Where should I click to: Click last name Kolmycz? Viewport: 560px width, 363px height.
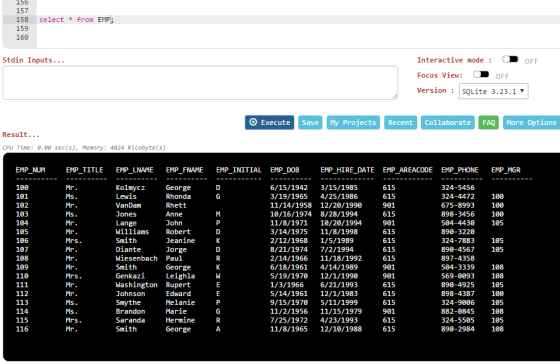(130, 188)
